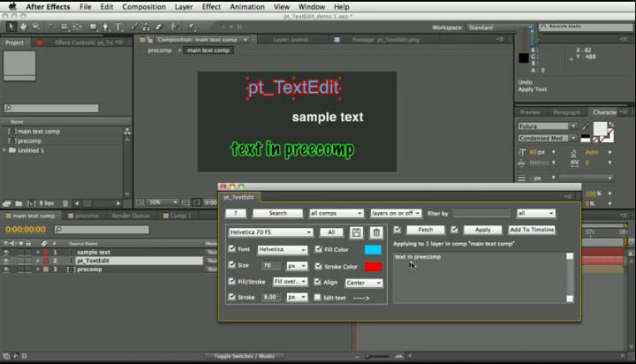Open the Helvetica font dropdown
The width and height of the screenshot is (636, 364).
(x=282, y=249)
